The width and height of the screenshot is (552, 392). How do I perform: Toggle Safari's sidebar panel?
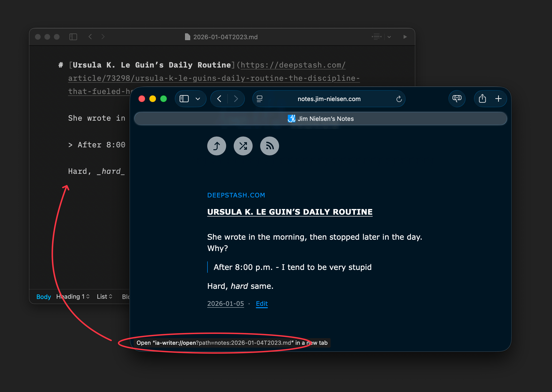click(x=184, y=98)
